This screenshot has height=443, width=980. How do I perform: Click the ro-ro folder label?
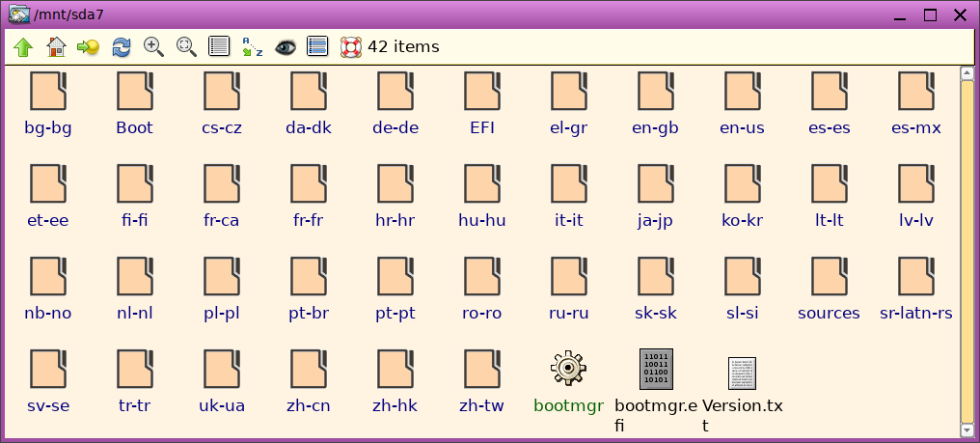482,314
